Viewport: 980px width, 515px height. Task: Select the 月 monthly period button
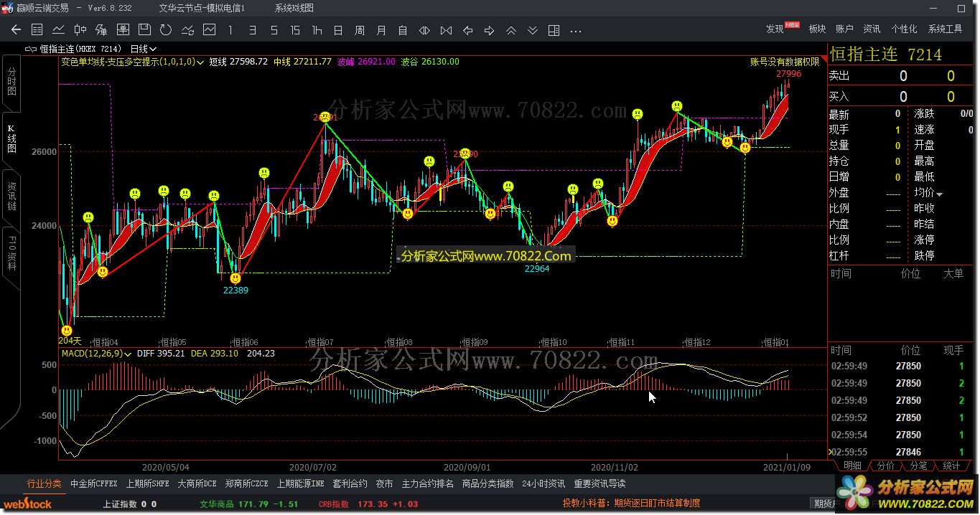click(381, 30)
